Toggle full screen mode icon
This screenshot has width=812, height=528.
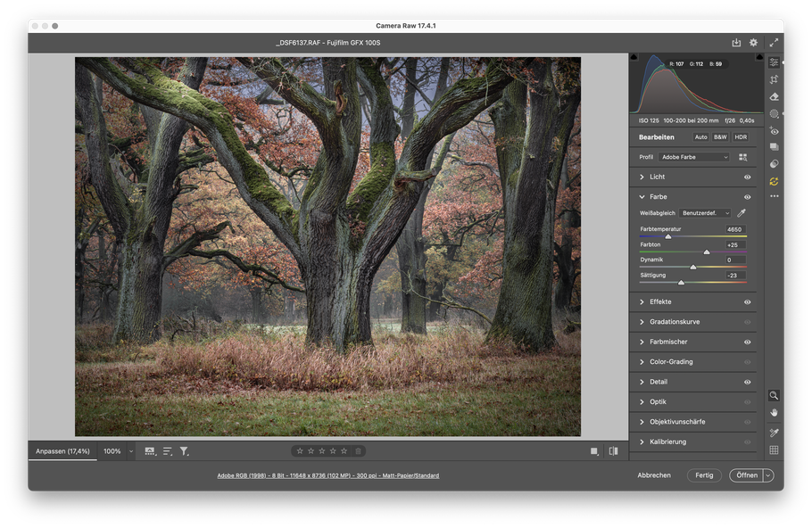point(774,43)
